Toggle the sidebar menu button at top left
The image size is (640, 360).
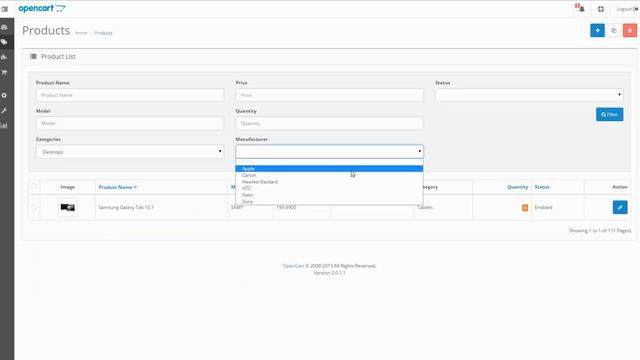tap(5, 9)
